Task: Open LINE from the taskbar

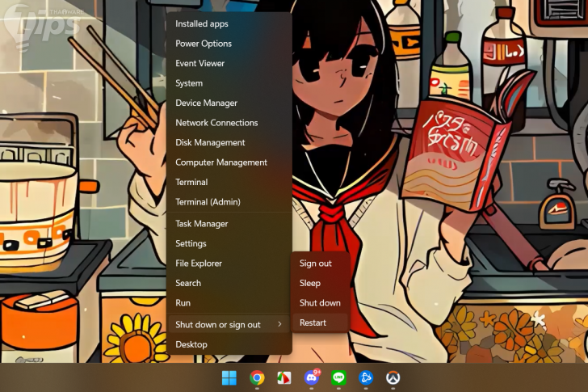Action: [x=338, y=377]
